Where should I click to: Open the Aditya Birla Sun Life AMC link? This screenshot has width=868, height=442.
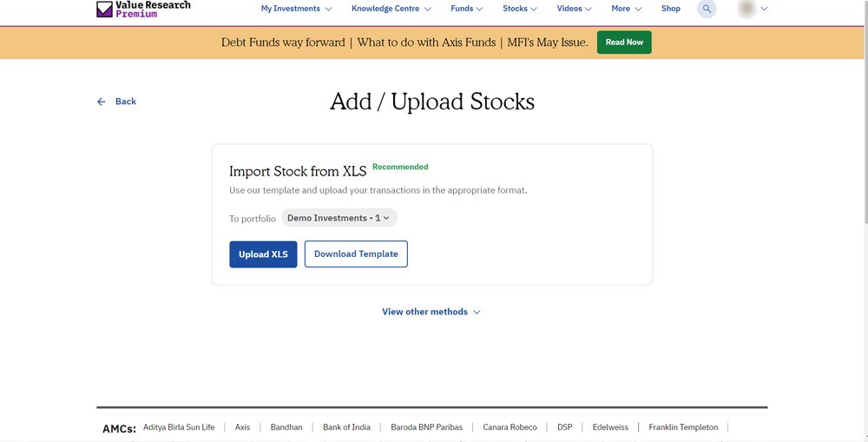(x=179, y=427)
